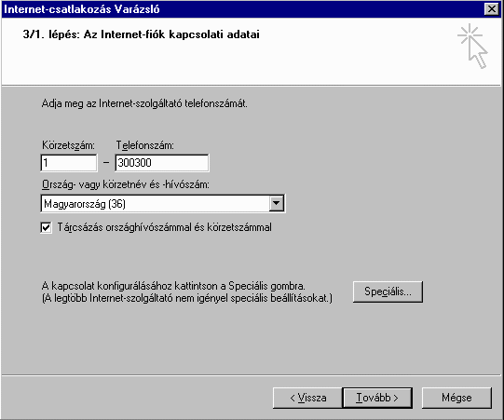Click the Telefonszám label
The width and height of the screenshot is (504, 420).
tap(145, 145)
